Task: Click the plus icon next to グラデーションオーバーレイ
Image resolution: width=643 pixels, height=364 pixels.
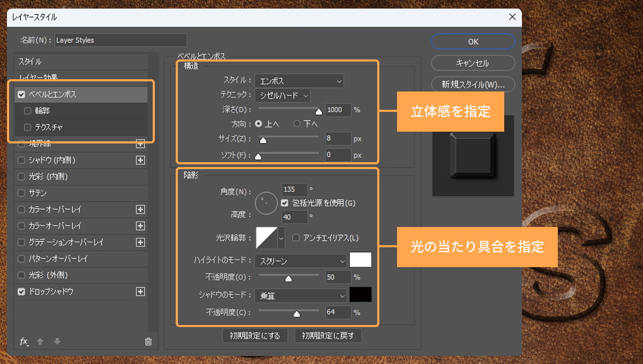Action: [x=140, y=242]
